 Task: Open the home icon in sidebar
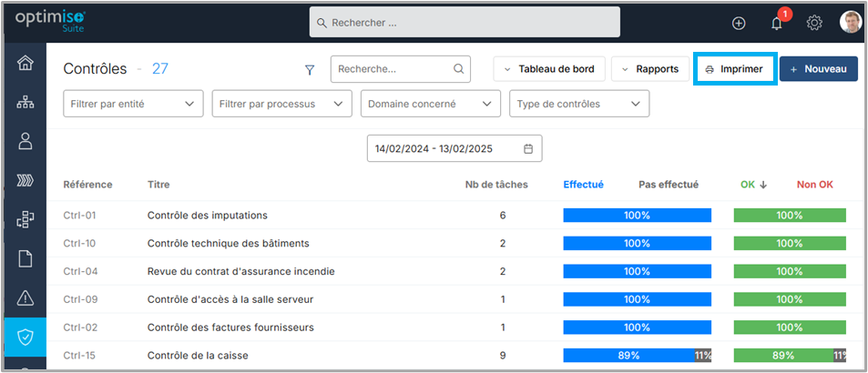coord(25,63)
